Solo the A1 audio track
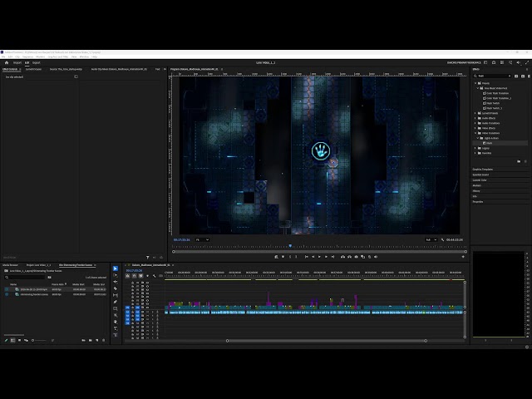Screen dimensions: 532x399 pyautogui.click(x=152, y=312)
